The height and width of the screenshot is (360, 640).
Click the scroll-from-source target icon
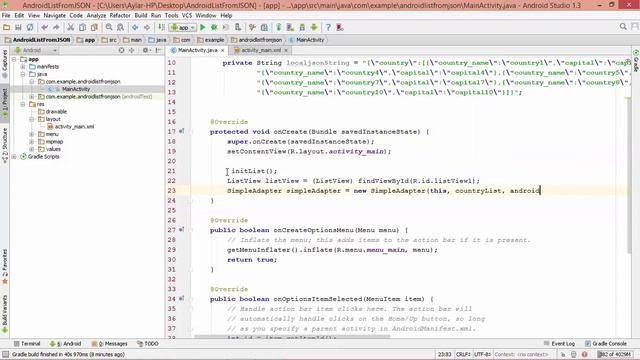pos(121,50)
